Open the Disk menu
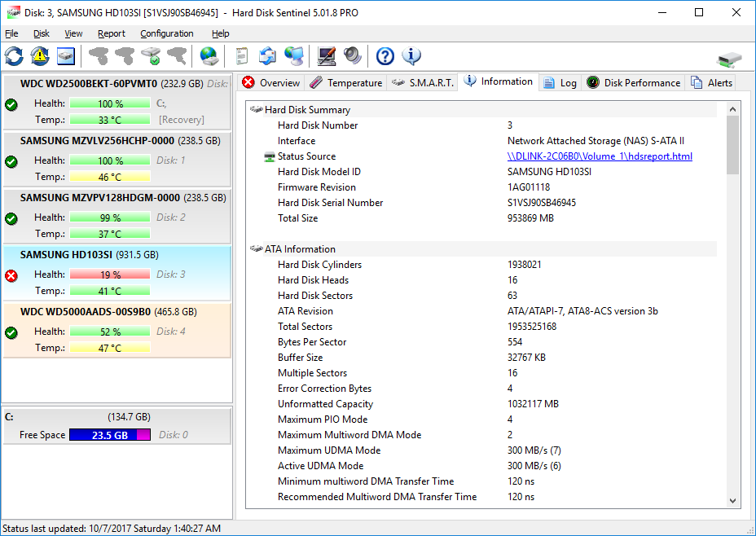 click(41, 33)
